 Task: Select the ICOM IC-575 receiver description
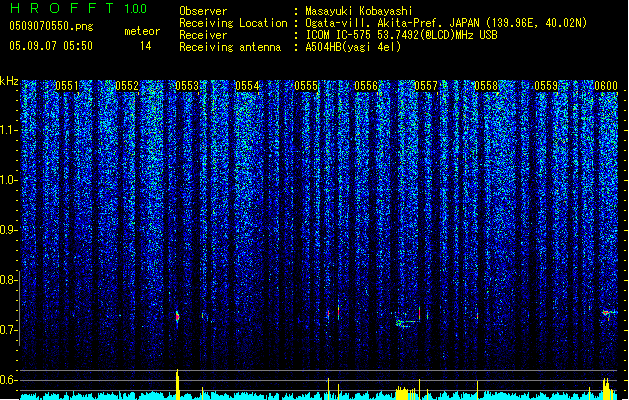pyautogui.click(x=401, y=35)
